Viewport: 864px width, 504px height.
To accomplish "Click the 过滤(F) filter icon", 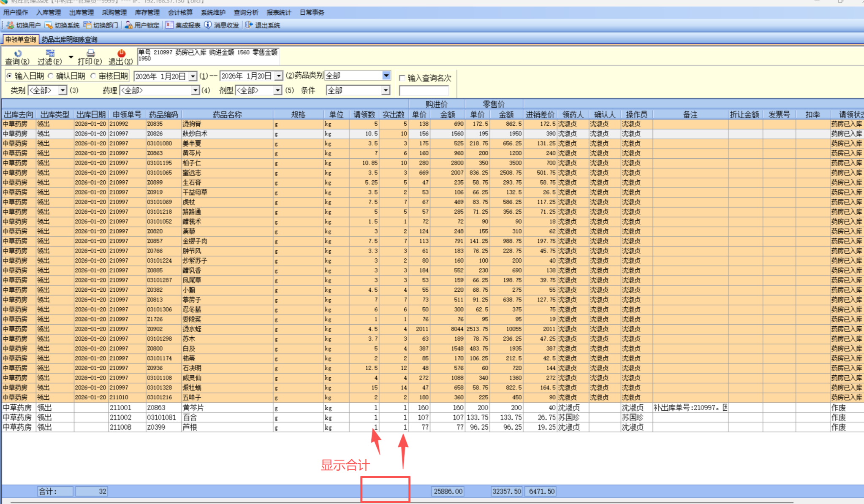I will 50,53.
